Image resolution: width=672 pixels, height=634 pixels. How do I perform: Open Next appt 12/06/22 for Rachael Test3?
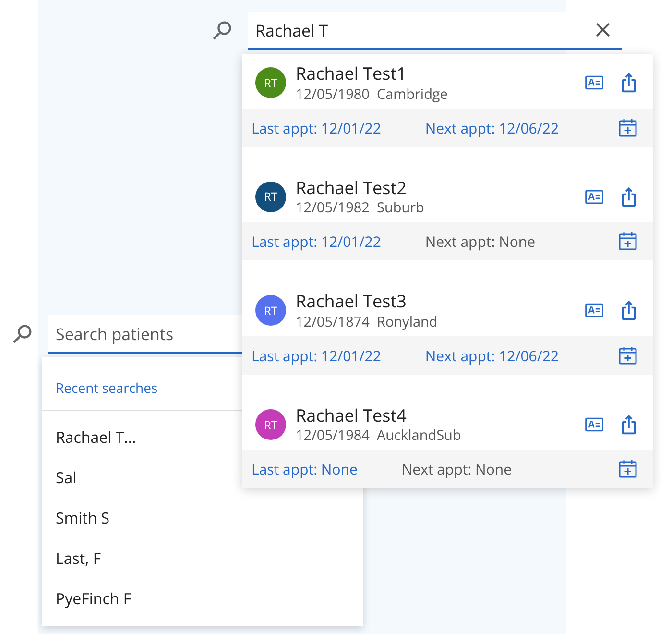(492, 356)
